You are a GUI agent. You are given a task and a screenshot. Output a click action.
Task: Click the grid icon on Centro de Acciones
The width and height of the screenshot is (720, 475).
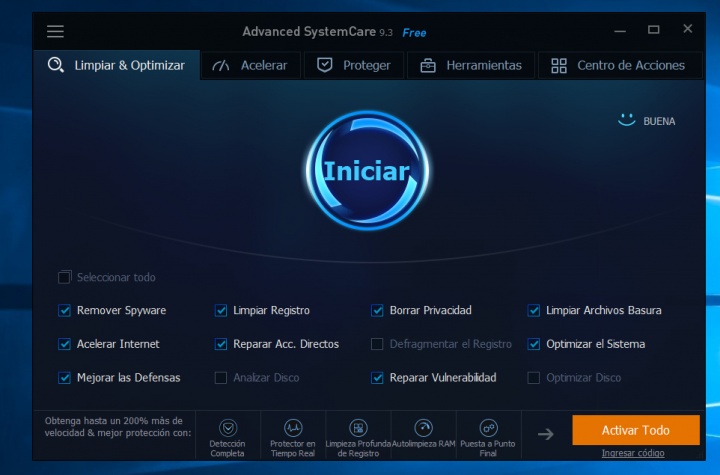559,66
